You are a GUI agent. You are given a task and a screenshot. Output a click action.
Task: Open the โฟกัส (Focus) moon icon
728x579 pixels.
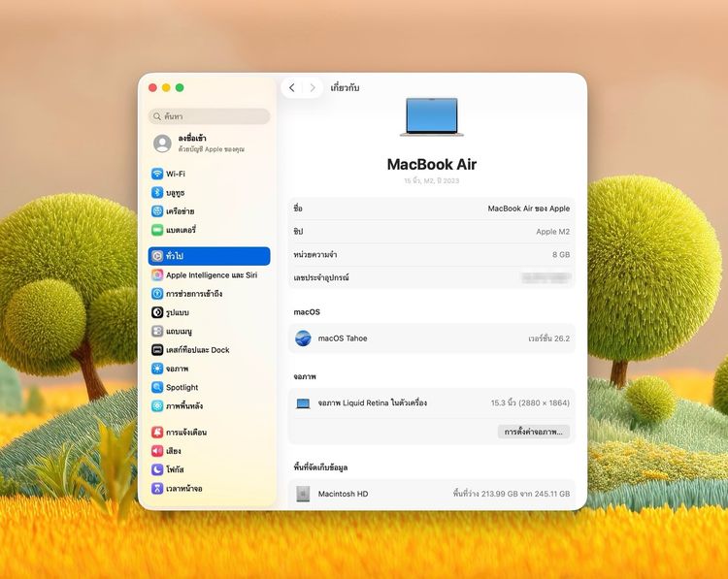click(x=157, y=469)
